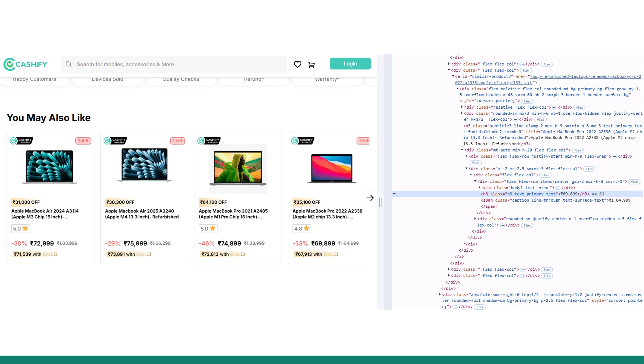Expand the relative flex flex-col div
The image size is (644, 364).
click(x=462, y=107)
